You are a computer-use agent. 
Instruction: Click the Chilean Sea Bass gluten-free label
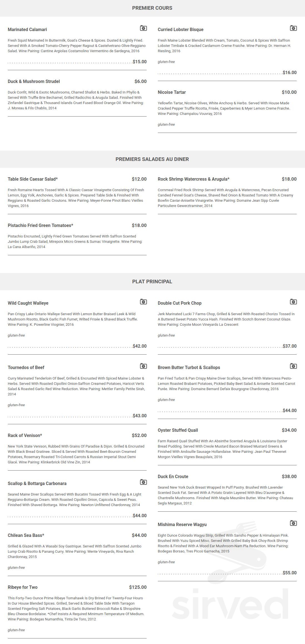click(x=16, y=567)
